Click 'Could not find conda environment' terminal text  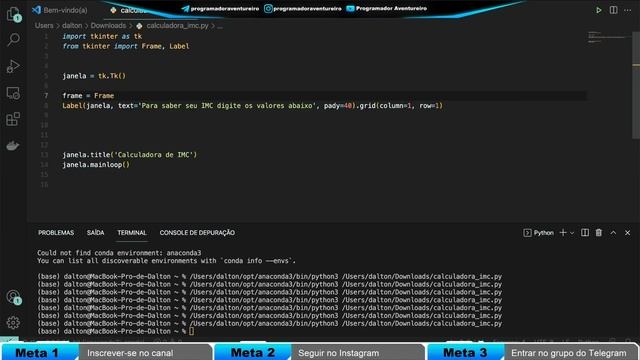click(x=119, y=253)
